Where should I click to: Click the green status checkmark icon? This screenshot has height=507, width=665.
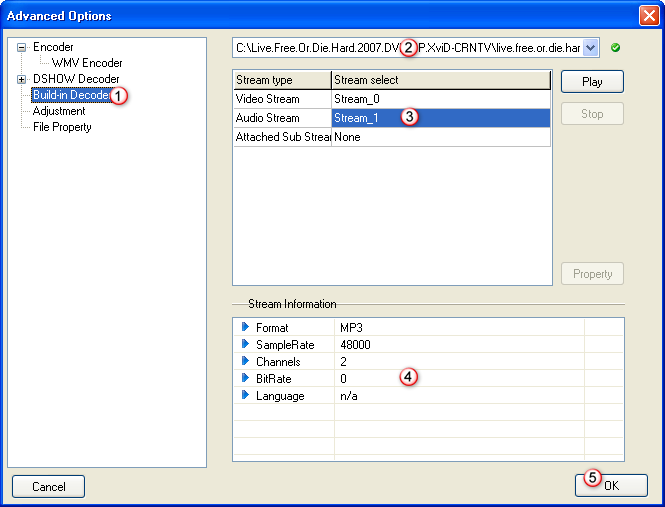615,47
